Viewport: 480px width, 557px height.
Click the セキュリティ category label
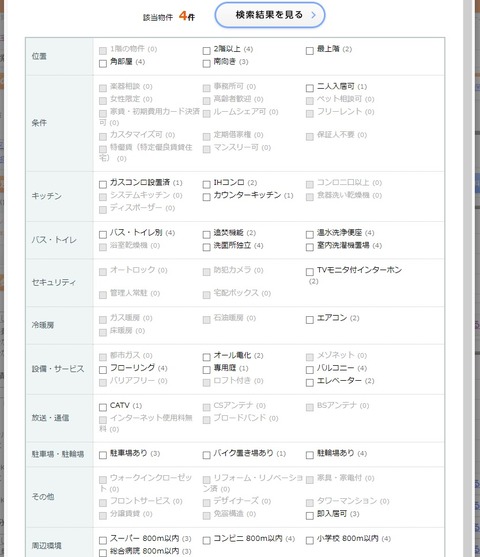(54, 282)
